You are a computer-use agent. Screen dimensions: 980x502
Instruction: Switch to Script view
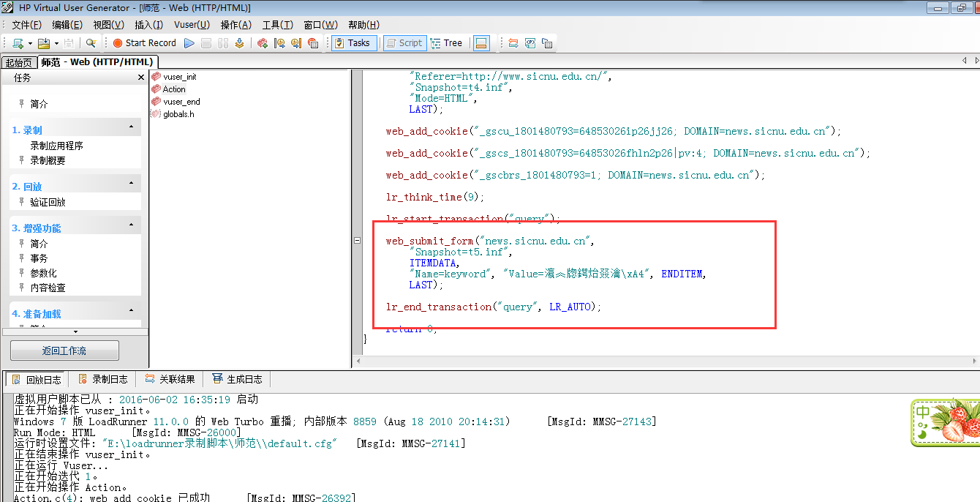(404, 43)
